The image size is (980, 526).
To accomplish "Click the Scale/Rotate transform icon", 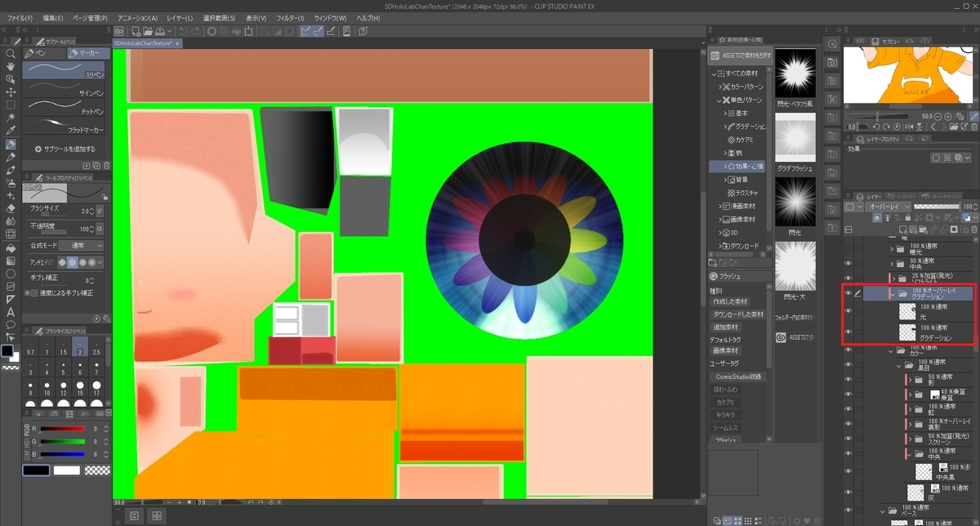I will coord(248,32).
